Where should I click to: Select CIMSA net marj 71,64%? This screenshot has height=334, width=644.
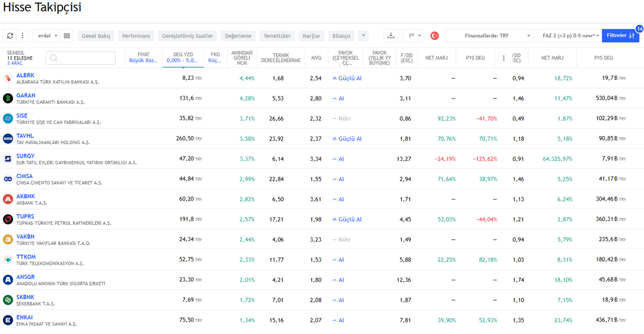pos(447,179)
